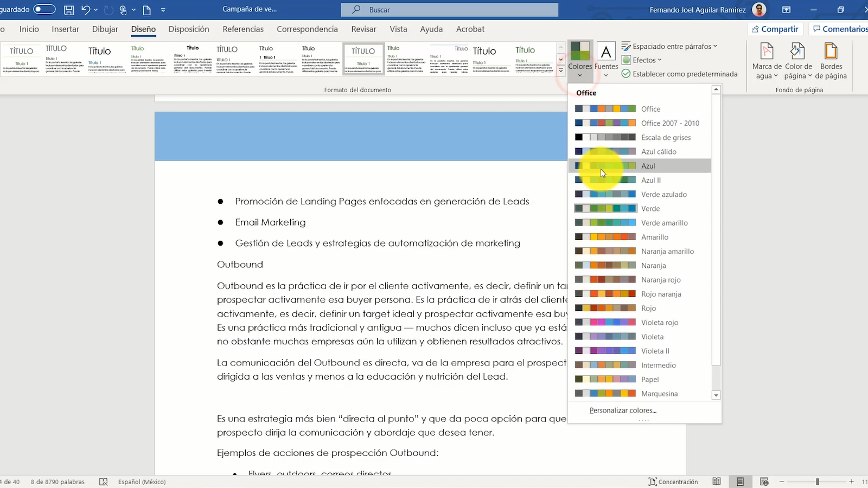
Task: Click the Buscar search box
Action: pyautogui.click(x=449, y=10)
